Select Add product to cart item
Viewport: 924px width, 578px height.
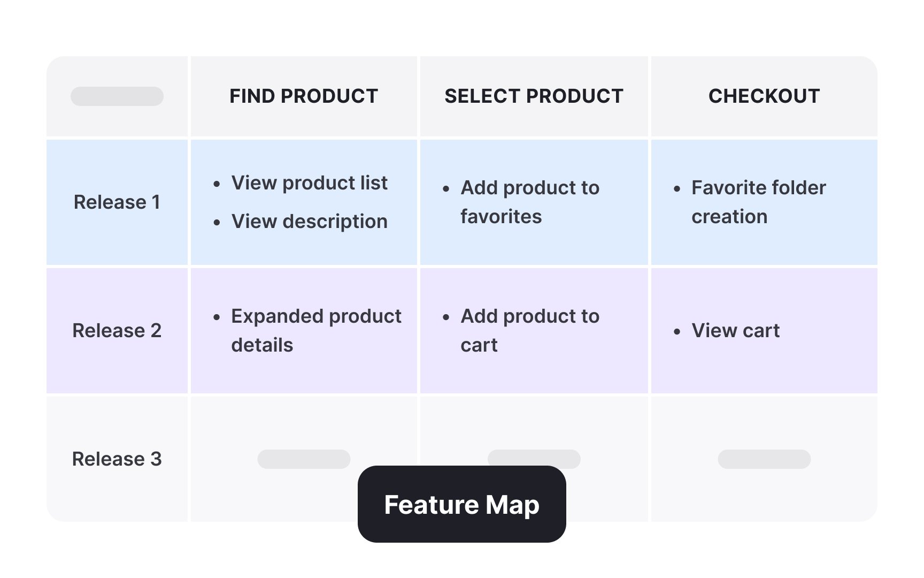click(x=530, y=331)
